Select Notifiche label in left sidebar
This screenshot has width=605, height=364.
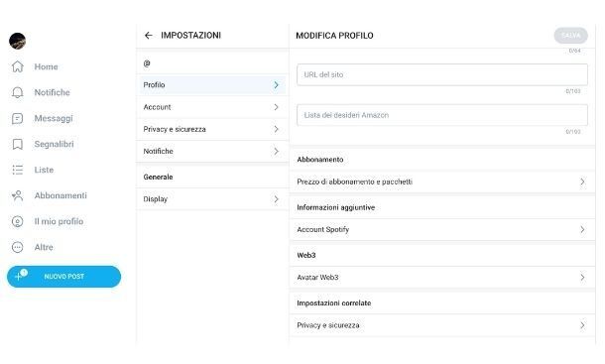tap(53, 92)
